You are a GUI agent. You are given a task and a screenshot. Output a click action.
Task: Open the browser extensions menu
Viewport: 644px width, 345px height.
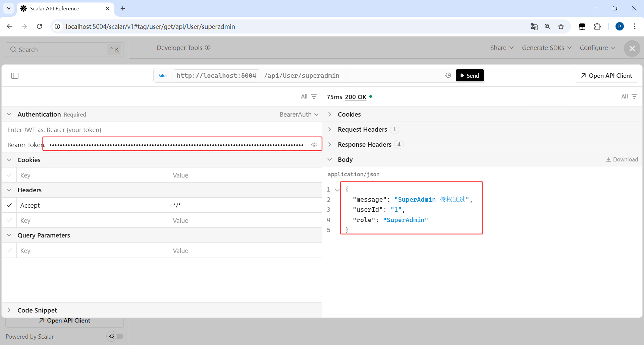tap(597, 26)
